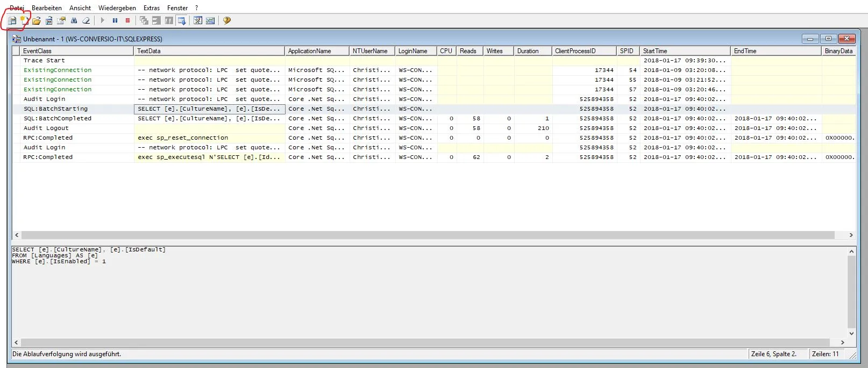This screenshot has width=868, height=368.
Task: Toggle auto scroll for trace window
Action: [182, 20]
